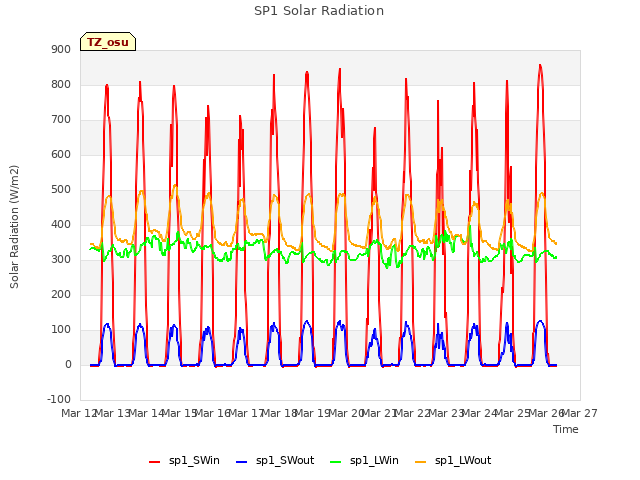Click the Time axis label
640x480 pixels.
(x=565, y=429)
